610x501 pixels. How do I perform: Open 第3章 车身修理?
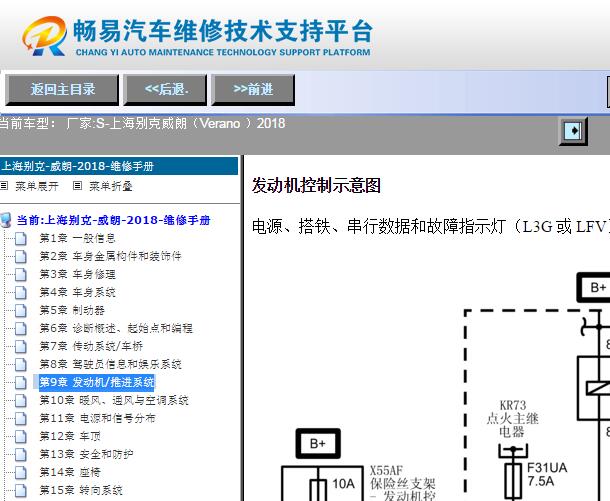pos(77,274)
